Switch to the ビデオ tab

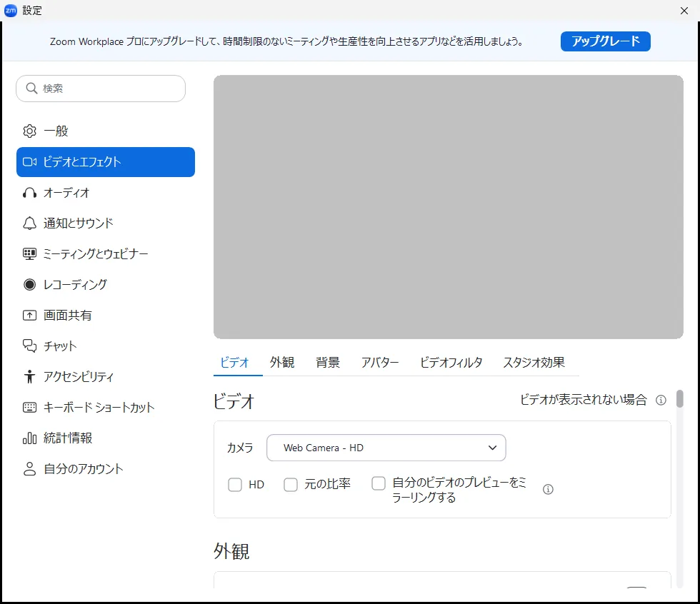pyautogui.click(x=234, y=362)
